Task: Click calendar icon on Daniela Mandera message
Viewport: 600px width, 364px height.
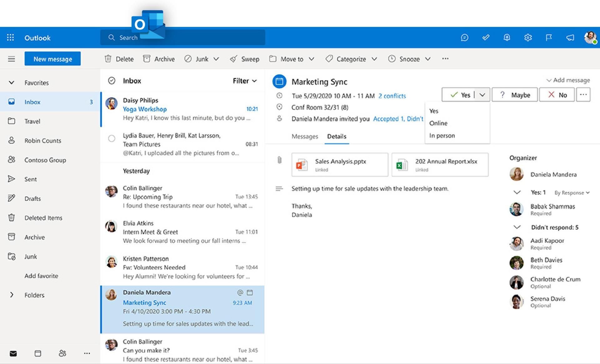Action: [x=250, y=292]
